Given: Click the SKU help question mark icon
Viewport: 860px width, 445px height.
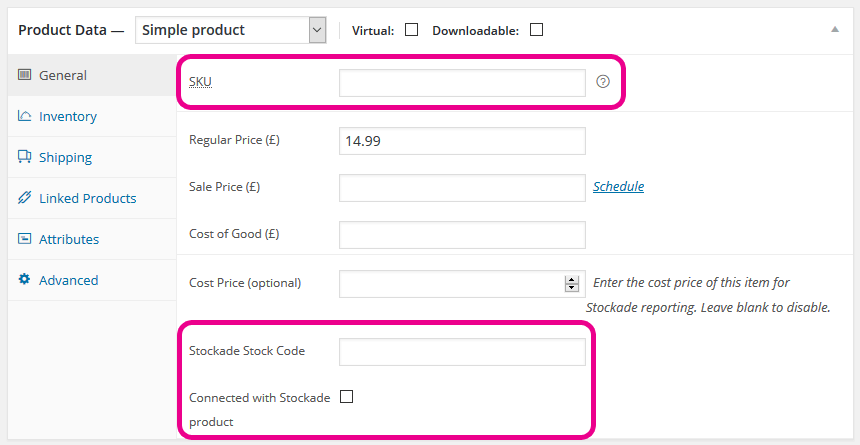Looking at the screenshot, I should (603, 82).
